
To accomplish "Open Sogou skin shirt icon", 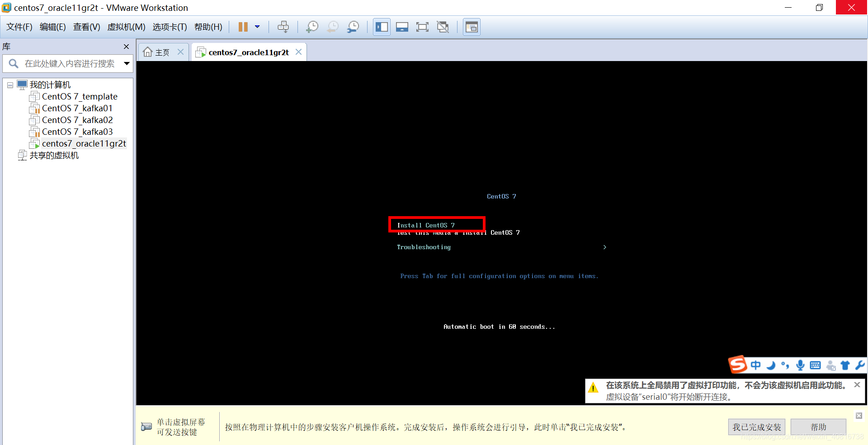I will pyautogui.click(x=845, y=365).
